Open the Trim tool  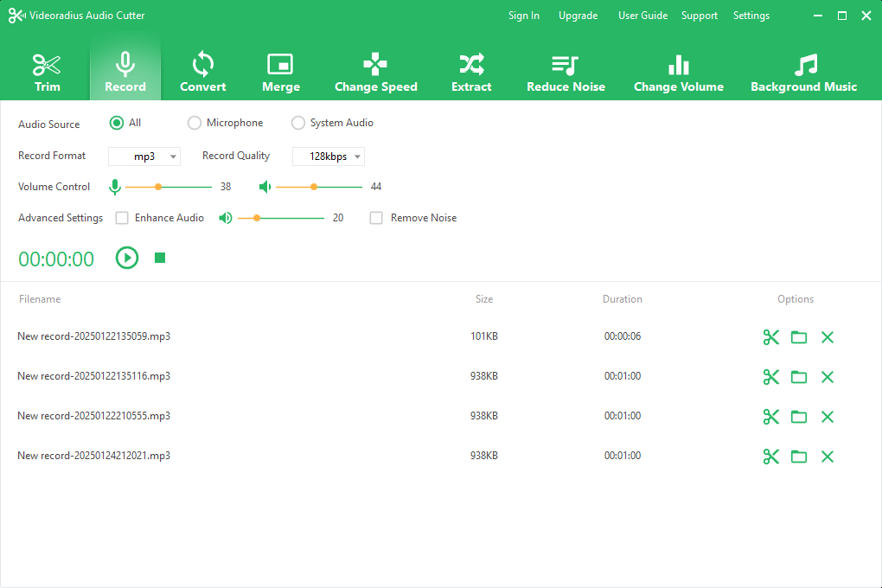pyautogui.click(x=47, y=73)
